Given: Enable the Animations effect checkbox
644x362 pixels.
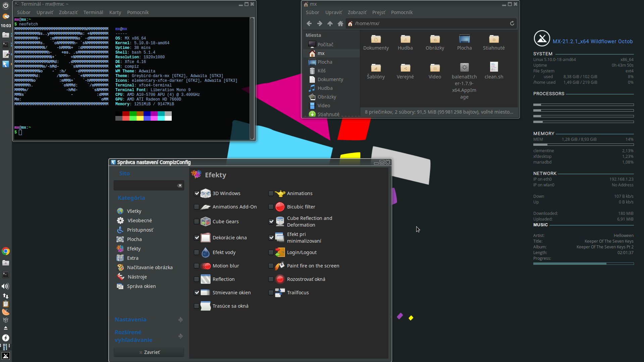Looking at the screenshot, I should click(x=271, y=193).
